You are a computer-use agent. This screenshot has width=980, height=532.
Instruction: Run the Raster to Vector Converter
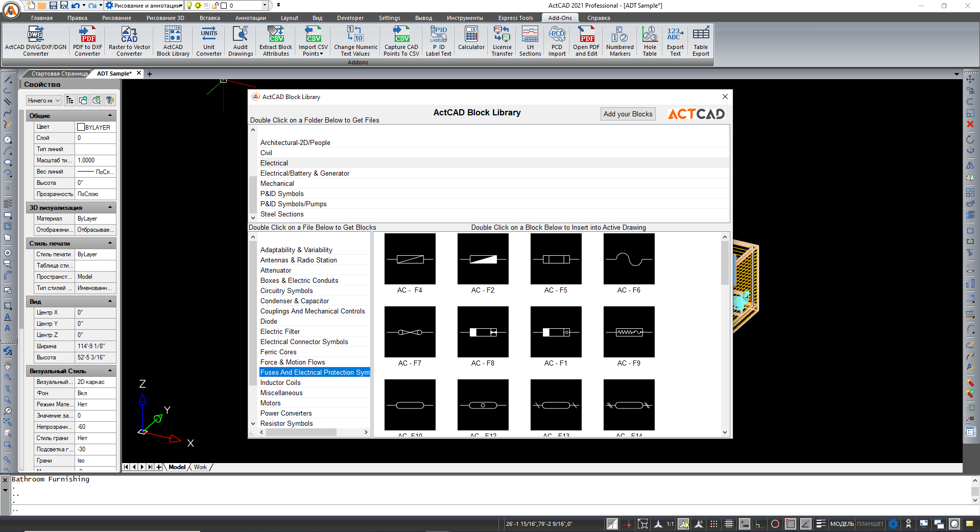click(129, 41)
